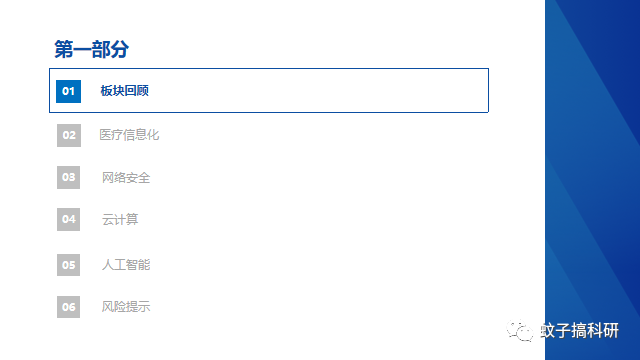Click the 蚊子搞科研 watermark text
The width and height of the screenshot is (640, 360).
(580, 331)
